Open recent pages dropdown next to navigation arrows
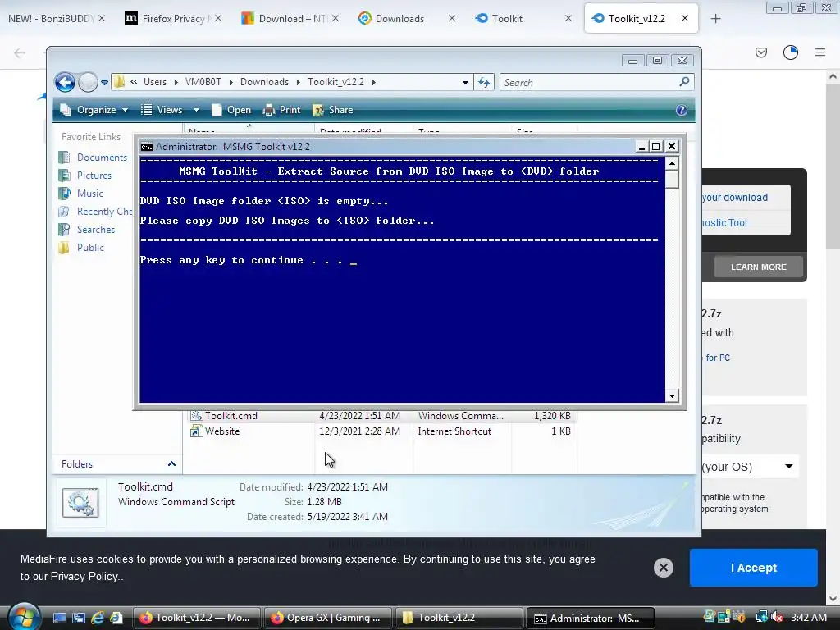The width and height of the screenshot is (840, 630). [x=104, y=83]
